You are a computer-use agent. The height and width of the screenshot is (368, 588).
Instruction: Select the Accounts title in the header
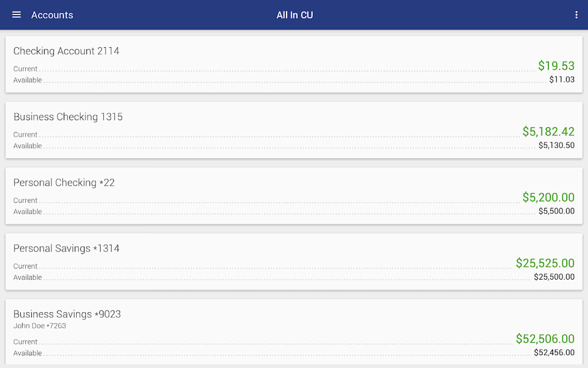(52, 15)
